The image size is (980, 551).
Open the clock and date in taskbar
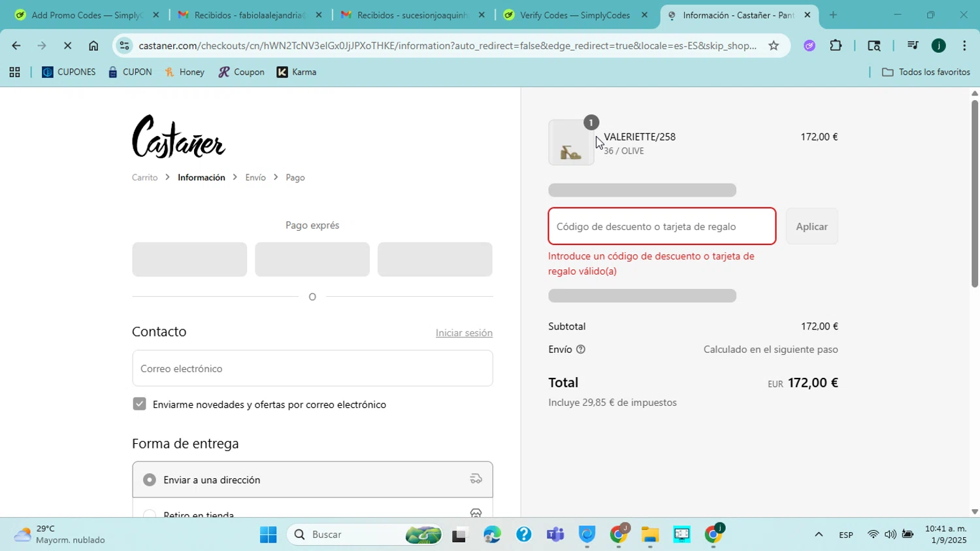(945, 535)
